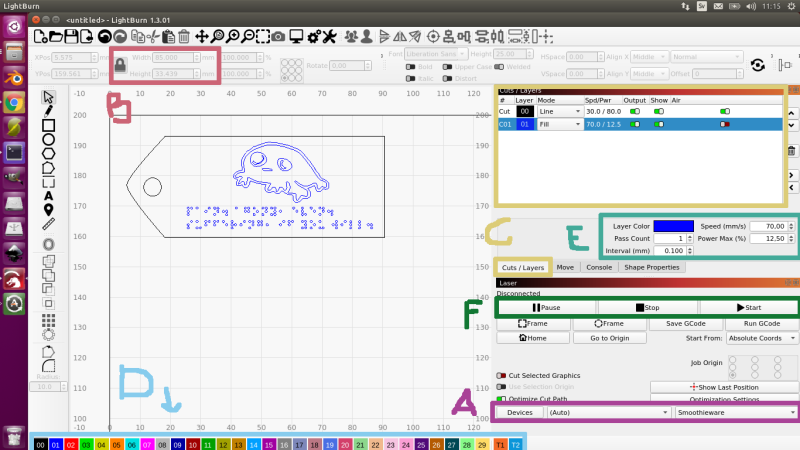Image resolution: width=800 pixels, height=450 pixels.
Task: Click the Start button
Action: tap(748, 308)
